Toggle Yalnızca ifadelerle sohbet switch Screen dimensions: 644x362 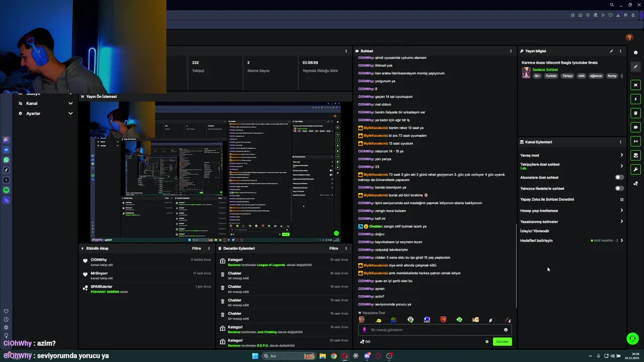tap(619, 189)
